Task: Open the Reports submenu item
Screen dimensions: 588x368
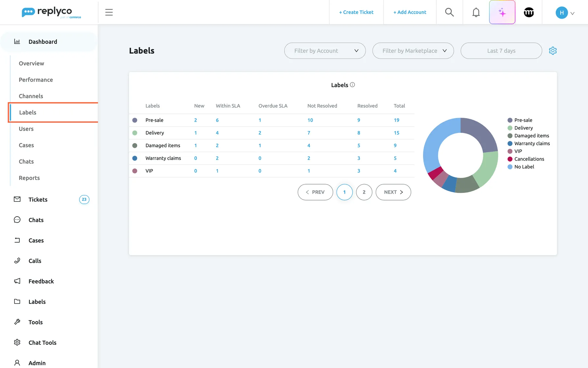Action: click(x=29, y=178)
